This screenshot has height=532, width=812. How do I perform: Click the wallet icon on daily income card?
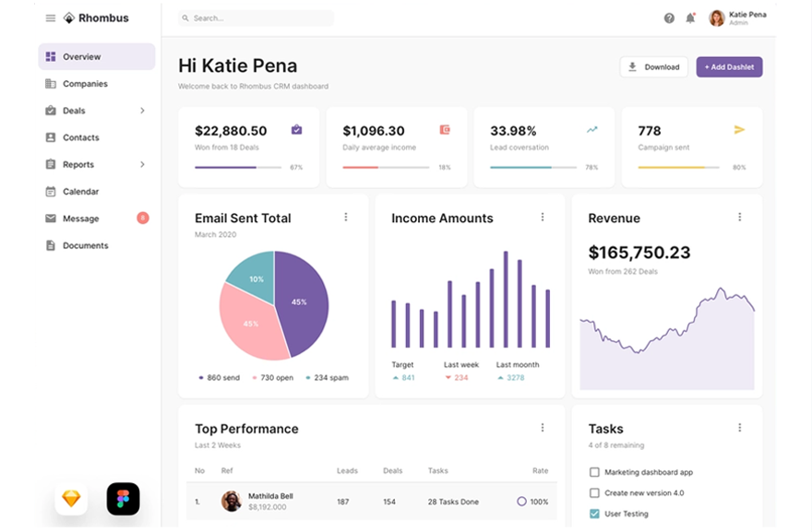coord(445,130)
